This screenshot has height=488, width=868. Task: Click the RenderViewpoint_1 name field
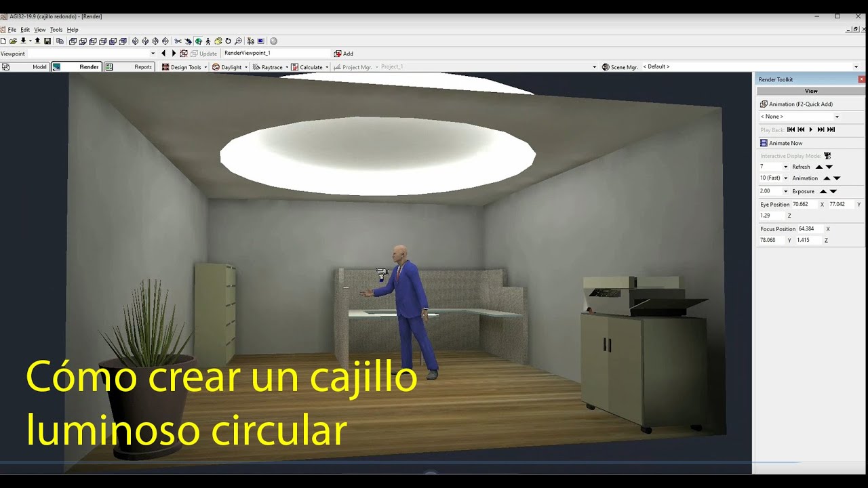click(x=276, y=53)
